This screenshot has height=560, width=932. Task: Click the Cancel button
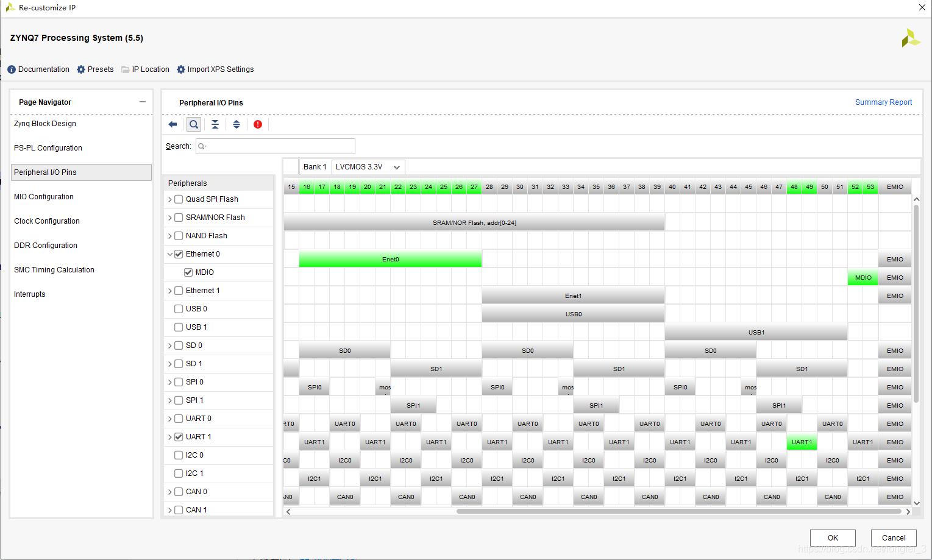coord(894,538)
